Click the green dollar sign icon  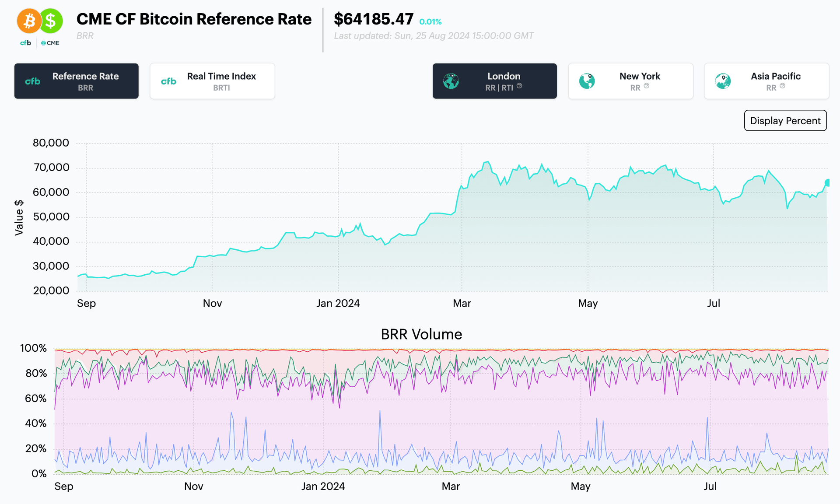coord(51,21)
